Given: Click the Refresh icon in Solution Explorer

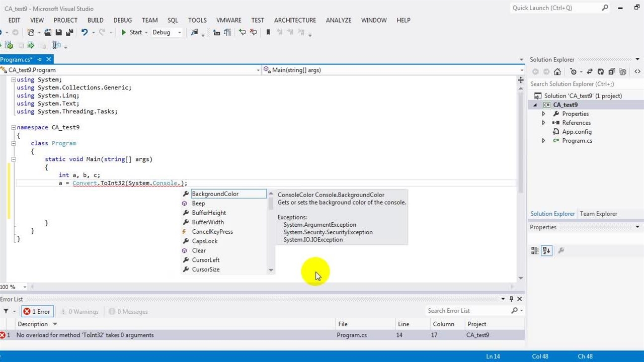Looking at the screenshot, I should [x=600, y=72].
